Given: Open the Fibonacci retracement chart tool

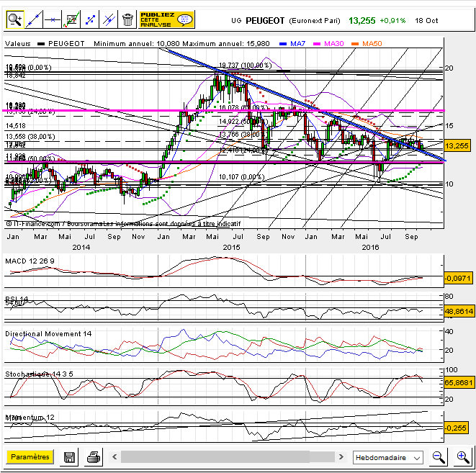Looking at the screenshot, I should 71,19.
